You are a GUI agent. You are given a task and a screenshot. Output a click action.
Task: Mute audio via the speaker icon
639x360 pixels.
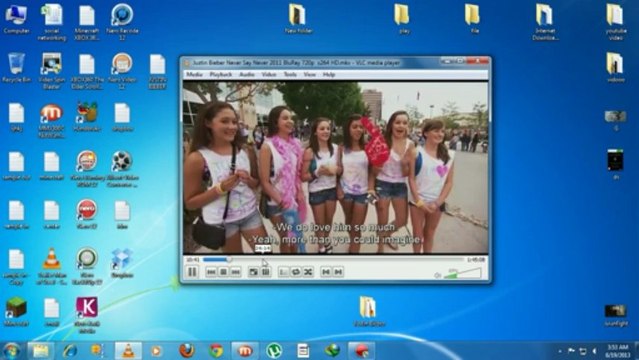point(438,276)
